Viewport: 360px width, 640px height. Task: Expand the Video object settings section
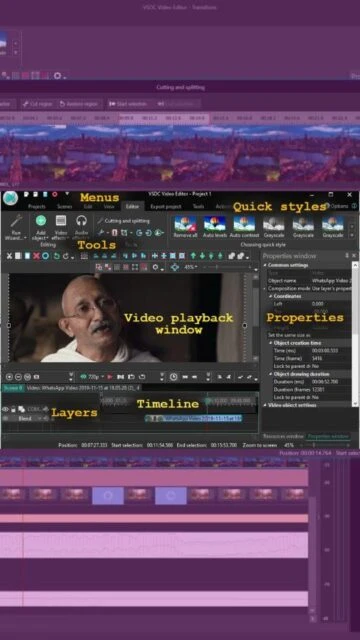click(265, 405)
